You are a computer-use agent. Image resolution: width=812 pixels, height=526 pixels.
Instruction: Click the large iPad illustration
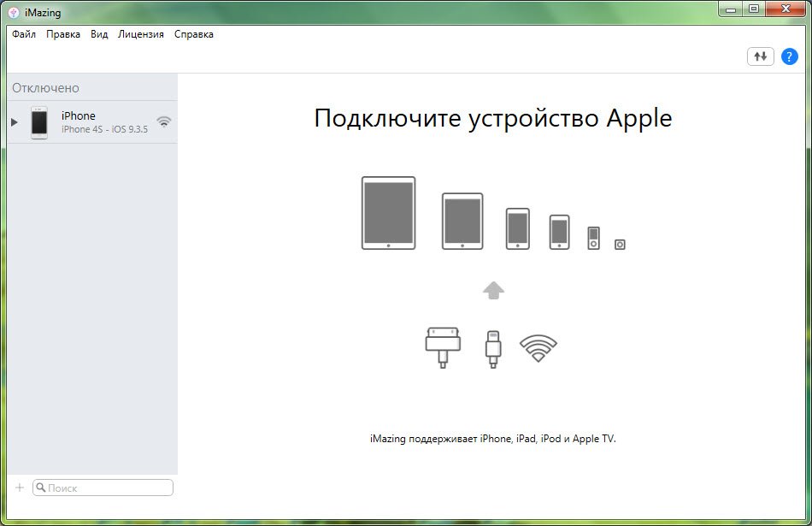(388, 213)
